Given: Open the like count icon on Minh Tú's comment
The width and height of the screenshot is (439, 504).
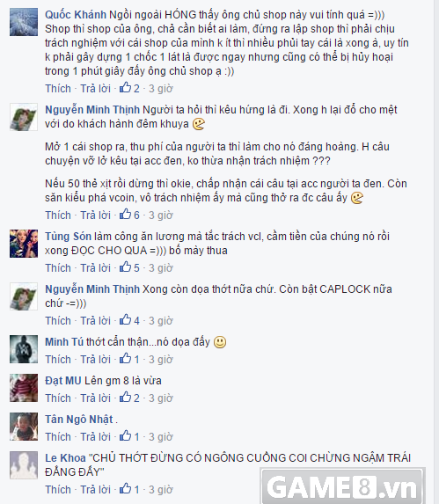Looking at the screenshot, I should pos(129,359).
